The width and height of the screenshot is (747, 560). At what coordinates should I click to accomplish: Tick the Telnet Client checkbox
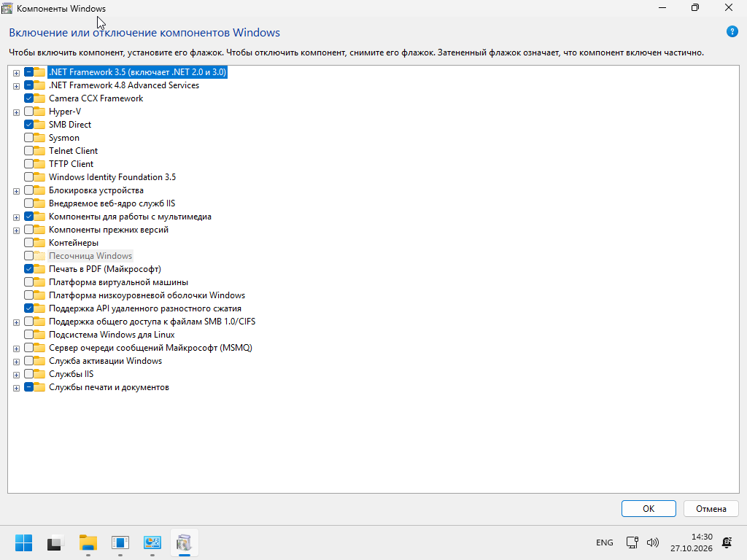click(28, 151)
